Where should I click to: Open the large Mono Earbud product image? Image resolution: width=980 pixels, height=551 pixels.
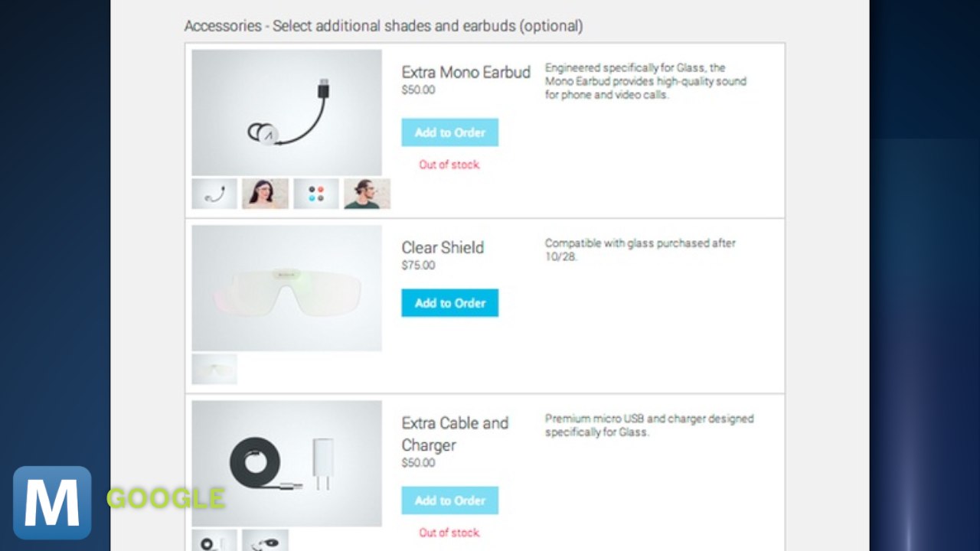287,112
